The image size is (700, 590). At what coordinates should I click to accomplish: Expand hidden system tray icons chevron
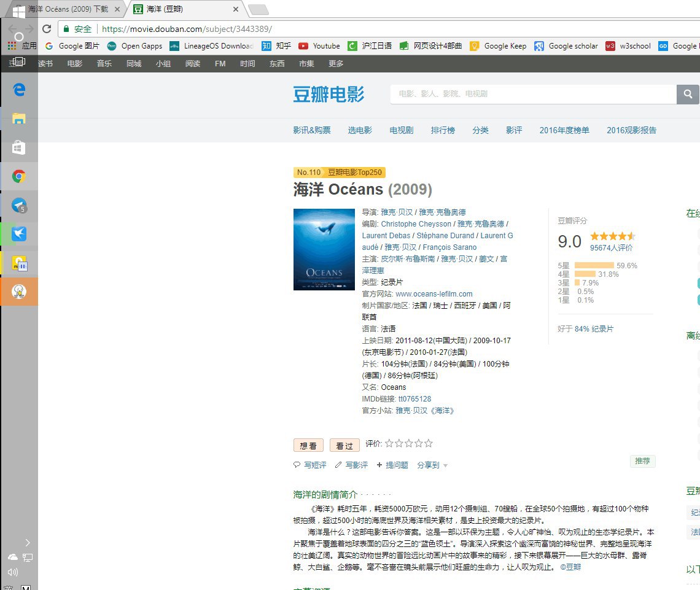coord(28,542)
